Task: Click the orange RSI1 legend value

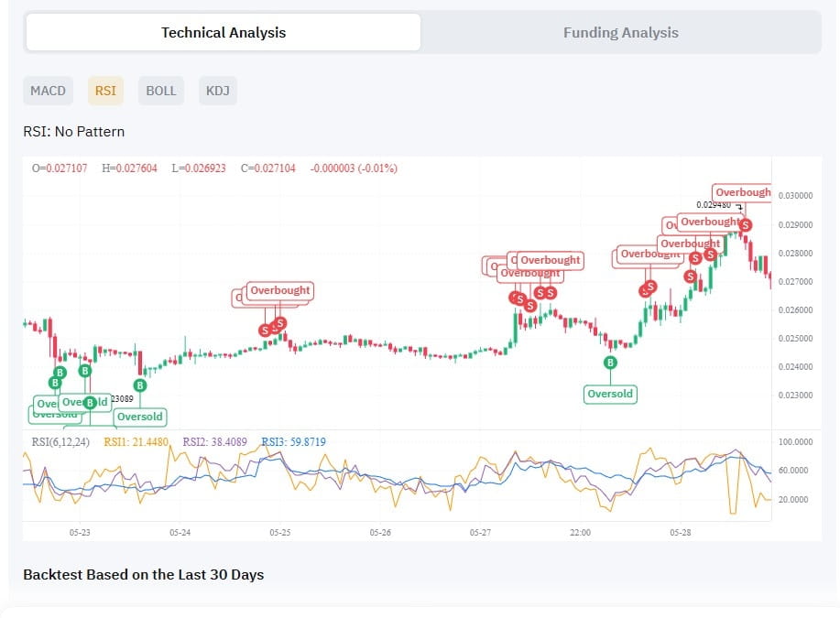Action: tap(136, 441)
